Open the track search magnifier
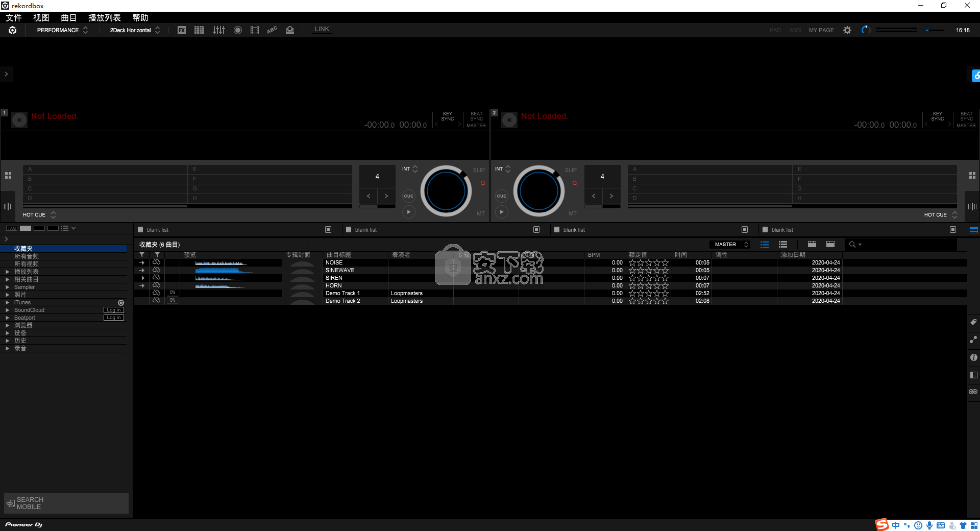 [852, 245]
